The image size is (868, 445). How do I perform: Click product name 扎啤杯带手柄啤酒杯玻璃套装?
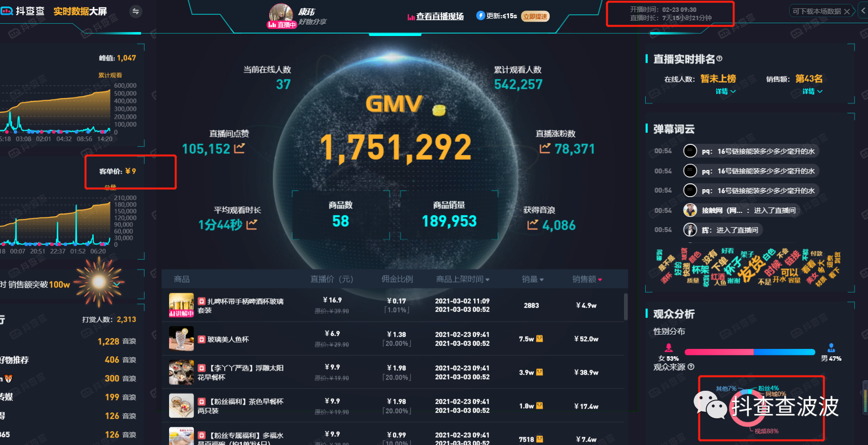[x=241, y=306]
